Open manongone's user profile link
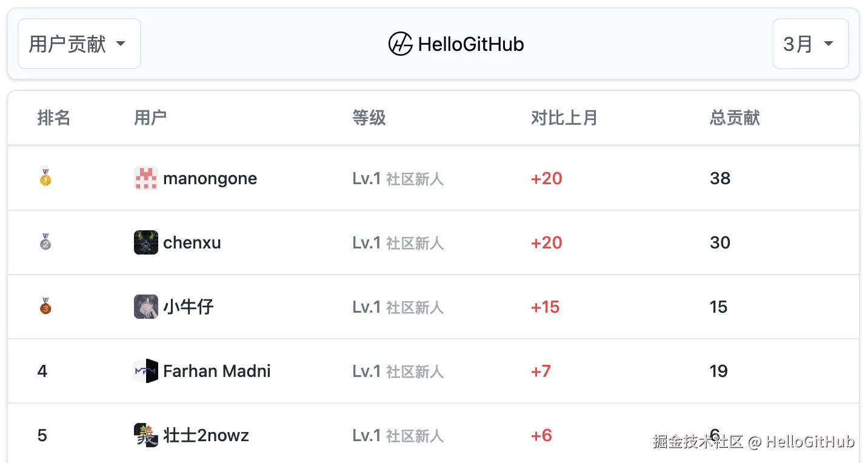This screenshot has width=868, height=463. 210,178
